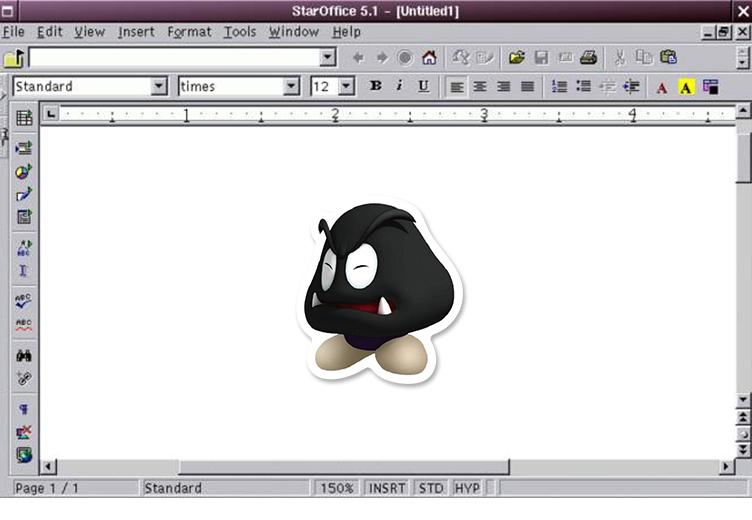This screenshot has width=752, height=520.
Task: Open the File menu
Action: click(13, 32)
